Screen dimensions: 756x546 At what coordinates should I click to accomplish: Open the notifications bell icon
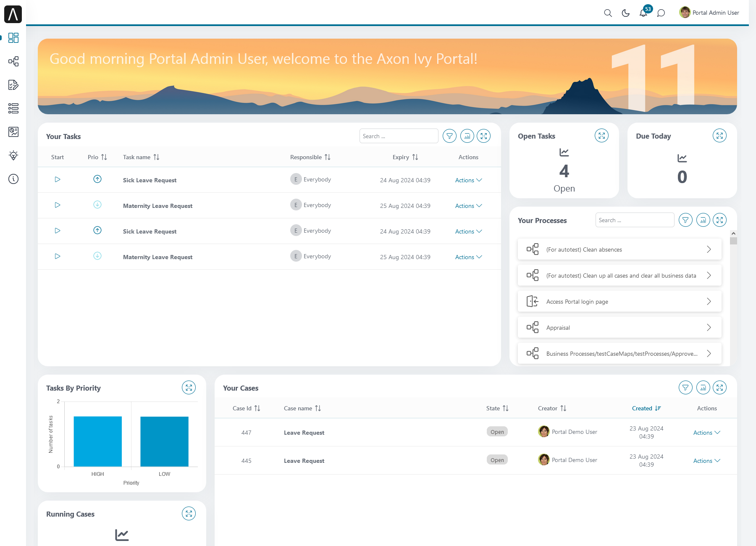(643, 13)
